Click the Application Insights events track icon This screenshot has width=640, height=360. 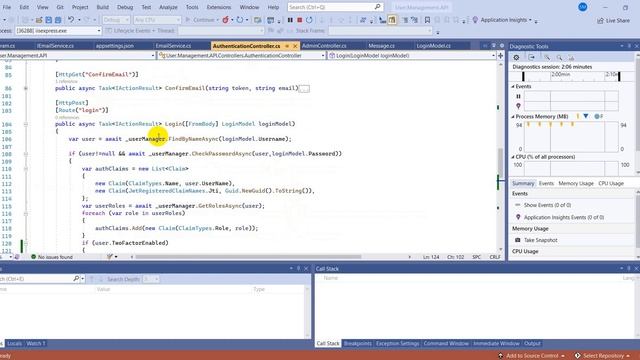click(x=518, y=106)
